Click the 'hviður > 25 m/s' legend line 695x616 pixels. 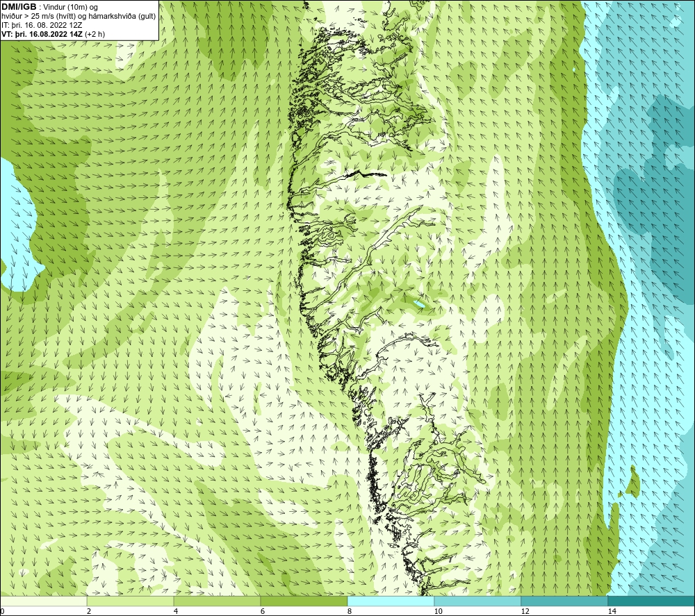pyautogui.click(x=79, y=17)
